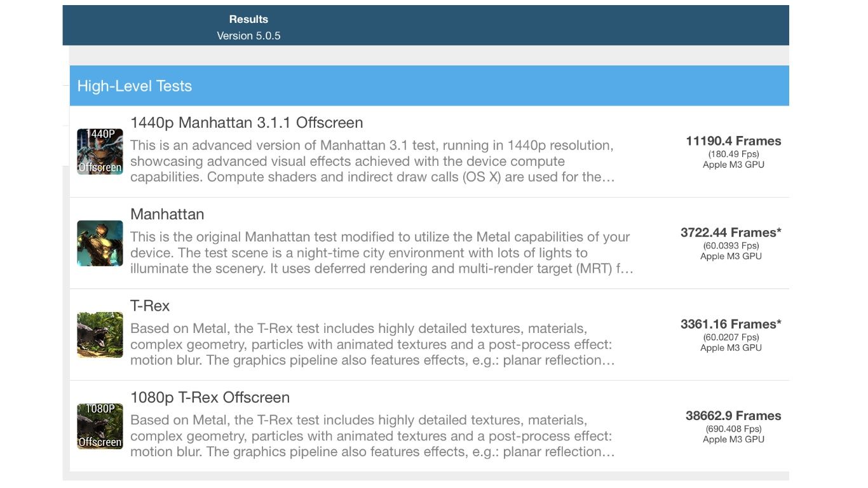Click the Manhattan night-time city description
The height and width of the screenshot is (488, 868).
(x=382, y=253)
